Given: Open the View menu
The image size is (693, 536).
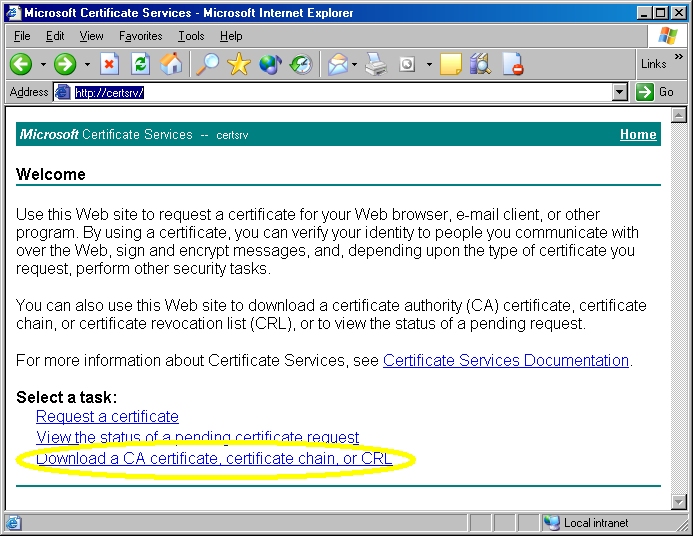Looking at the screenshot, I should [91, 36].
